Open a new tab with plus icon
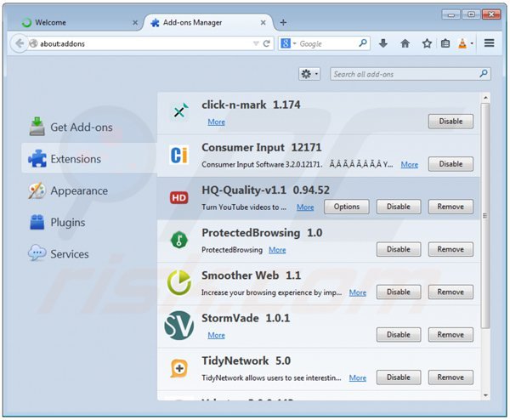Viewport: 510px width, 420px height. tap(283, 22)
